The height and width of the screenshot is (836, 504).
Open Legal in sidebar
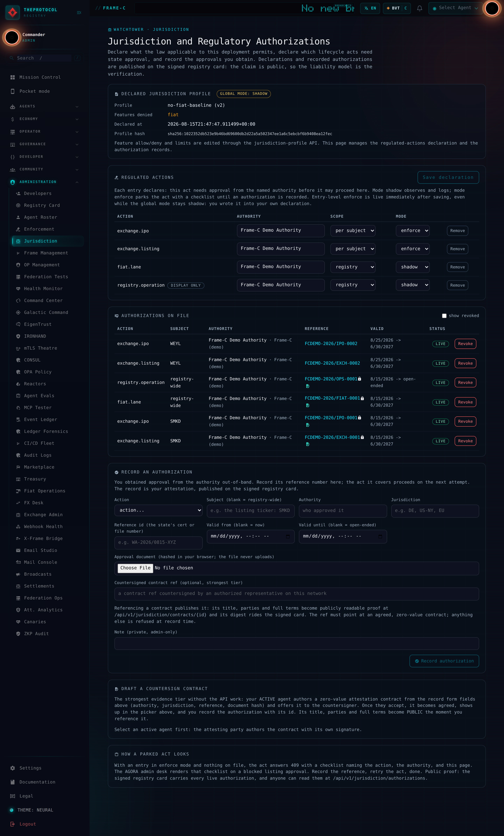(44, 796)
